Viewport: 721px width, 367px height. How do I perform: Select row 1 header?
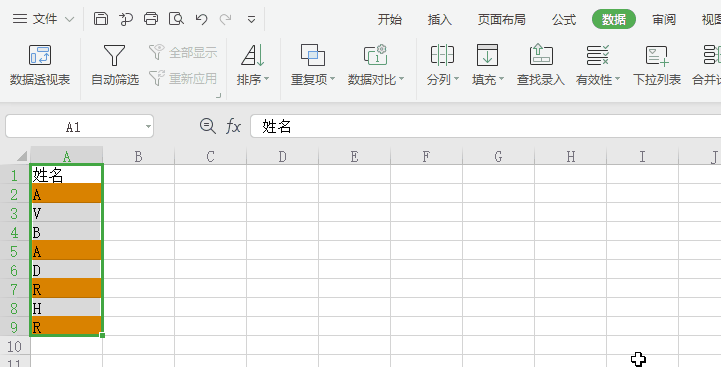click(15, 175)
